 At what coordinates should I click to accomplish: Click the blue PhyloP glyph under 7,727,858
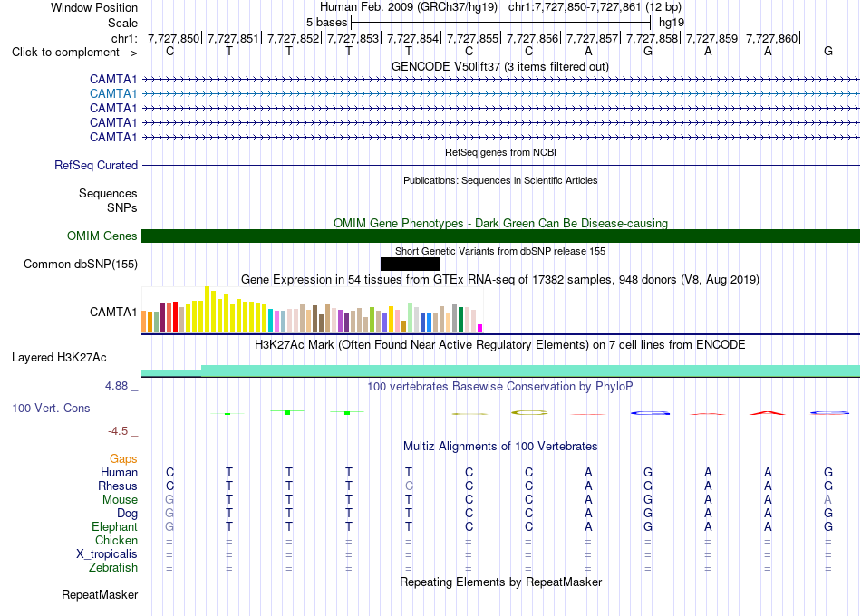(x=650, y=413)
